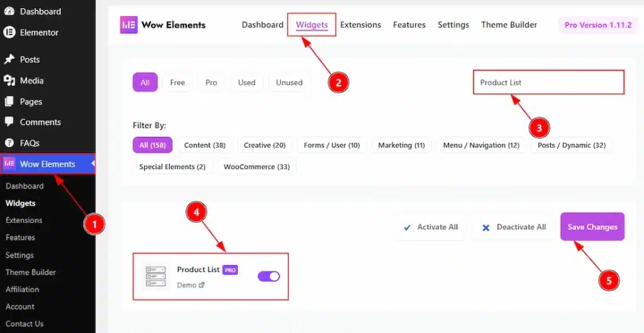The width and height of the screenshot is (644, 333).
Task: Click the PRO badge on Product List
Action: (230, 270)
